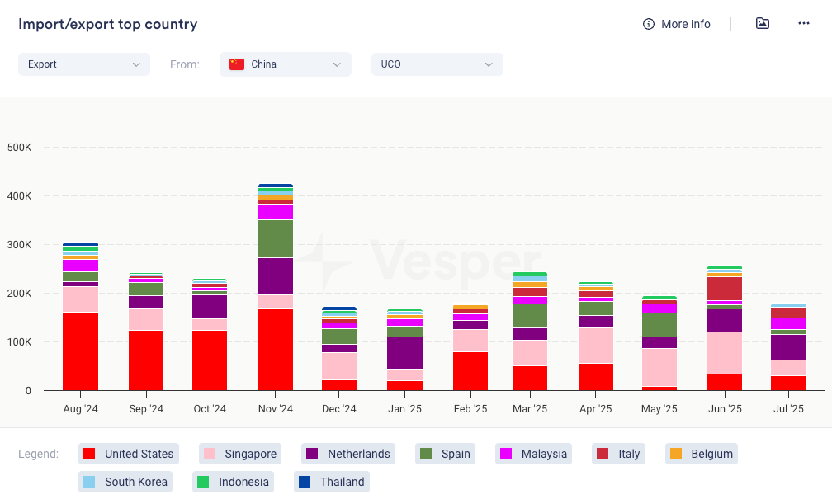Click the China flag icon

coord(237,64)
